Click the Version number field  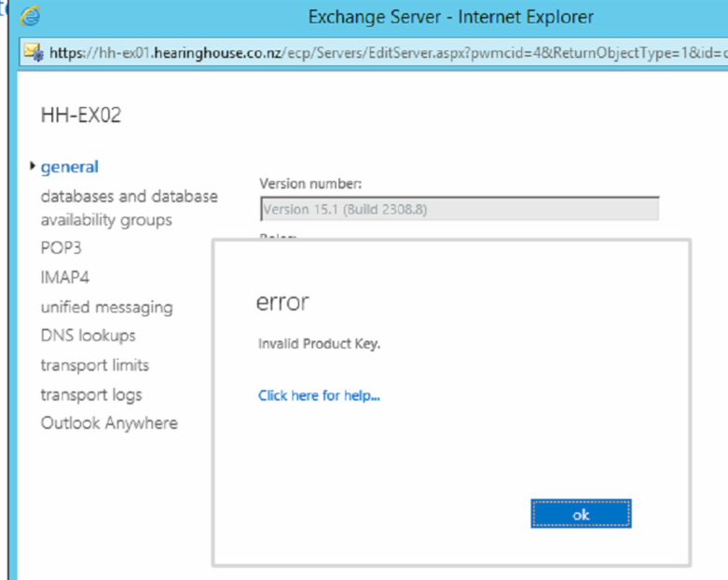[x=460, y=209]
